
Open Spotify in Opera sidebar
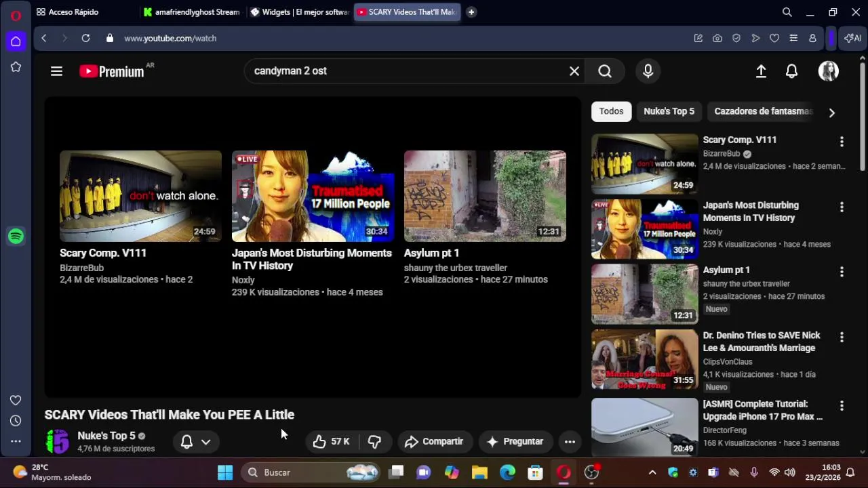click(16, 236)
